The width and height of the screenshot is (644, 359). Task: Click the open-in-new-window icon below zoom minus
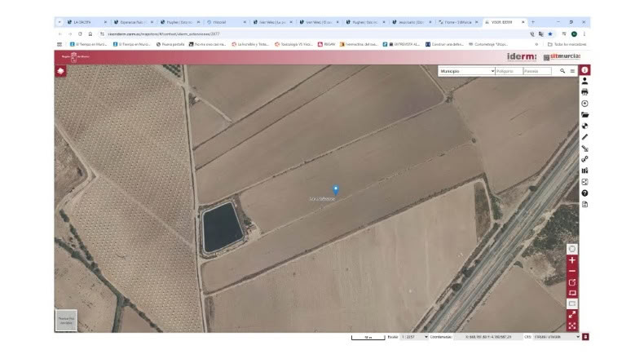click(x=572, y=282)
